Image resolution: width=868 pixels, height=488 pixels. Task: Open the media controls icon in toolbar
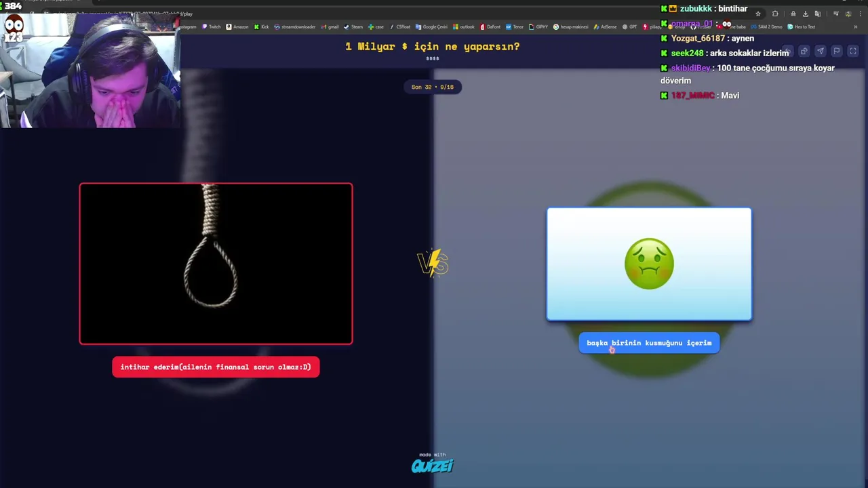coord(835,14)
